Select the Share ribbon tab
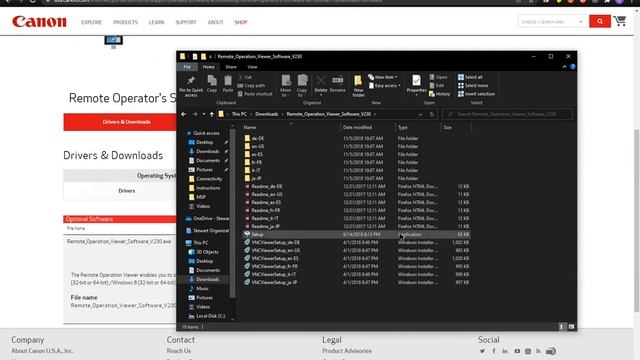 (x=231, y=67)
